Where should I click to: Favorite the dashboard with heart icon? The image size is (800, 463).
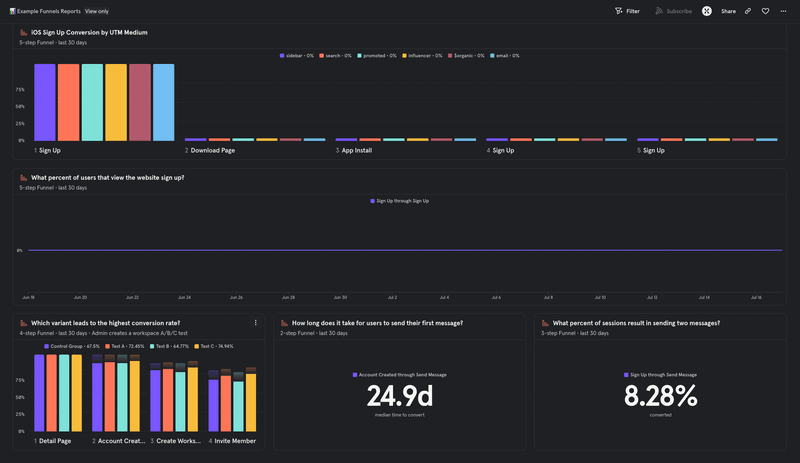765,11
